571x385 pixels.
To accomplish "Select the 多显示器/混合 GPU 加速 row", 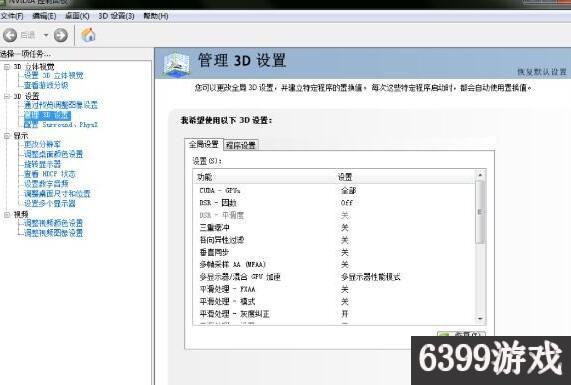I will (x=334, y=277).
